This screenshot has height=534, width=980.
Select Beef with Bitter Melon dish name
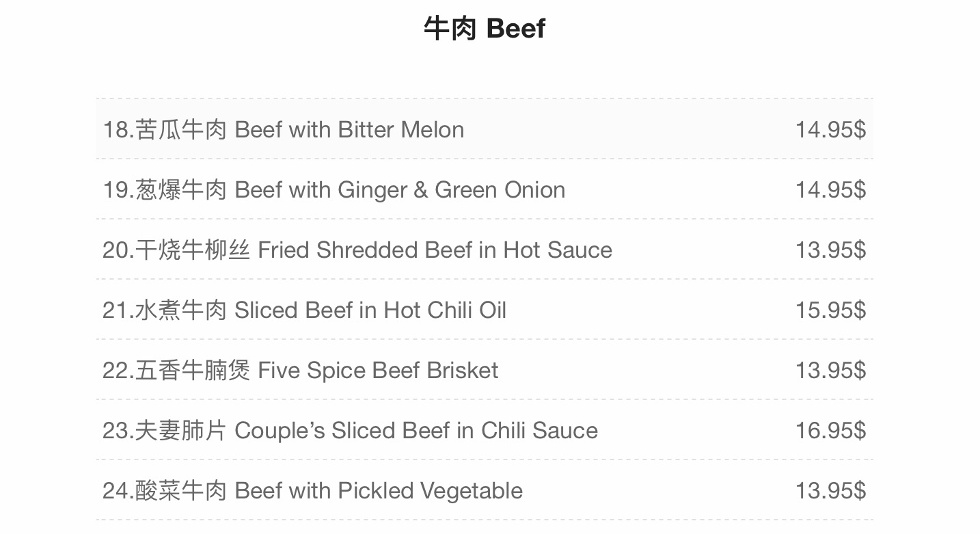(x=349, y=130)
